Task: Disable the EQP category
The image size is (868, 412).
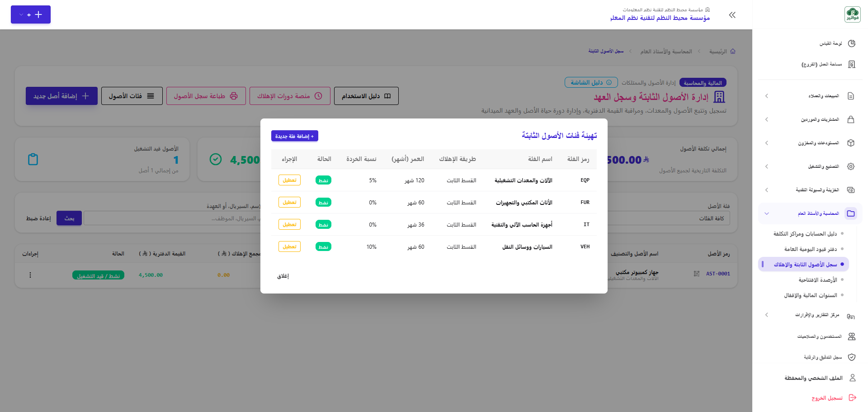Action: click(289, 180)
